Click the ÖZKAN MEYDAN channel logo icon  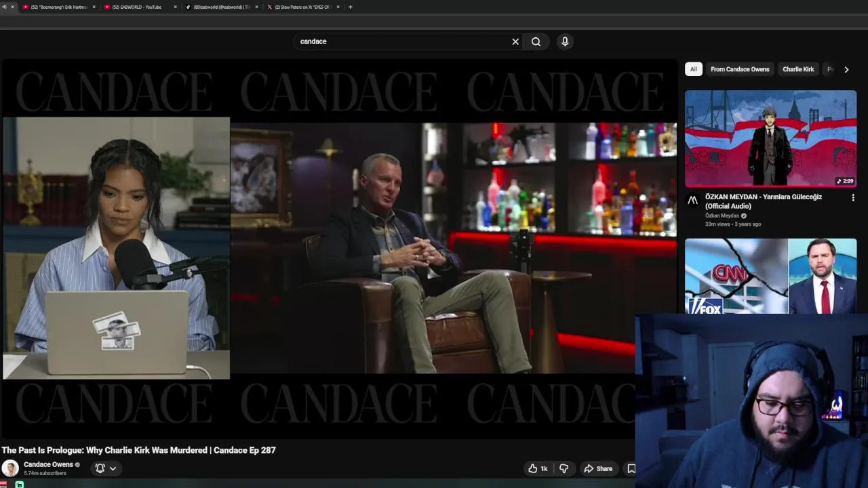pos(692,201)
